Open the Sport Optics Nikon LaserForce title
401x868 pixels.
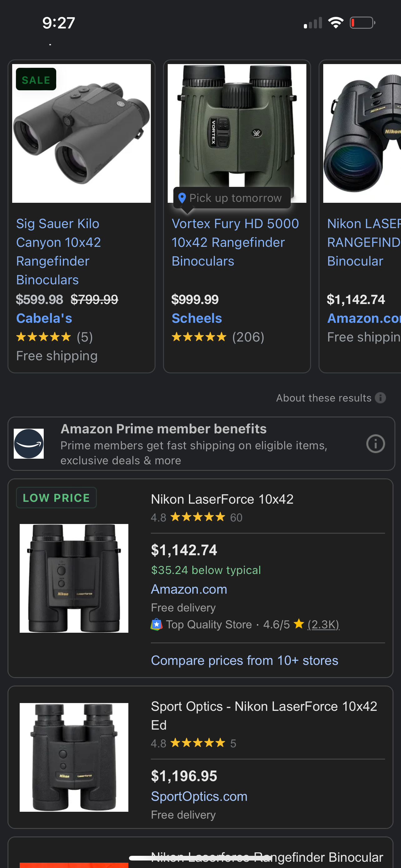(x=264, y=715)
